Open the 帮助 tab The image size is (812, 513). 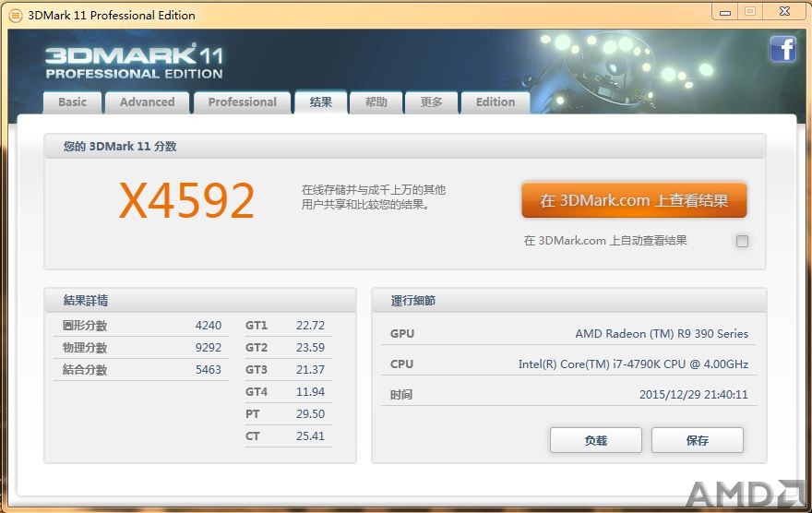376,102
